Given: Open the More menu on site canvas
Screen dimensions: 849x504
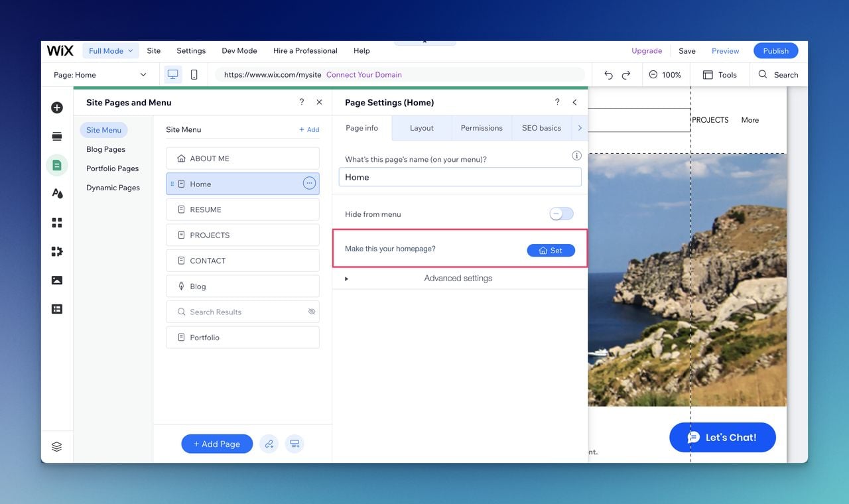Looking at the screenshot, I should (x=750, y=120).
